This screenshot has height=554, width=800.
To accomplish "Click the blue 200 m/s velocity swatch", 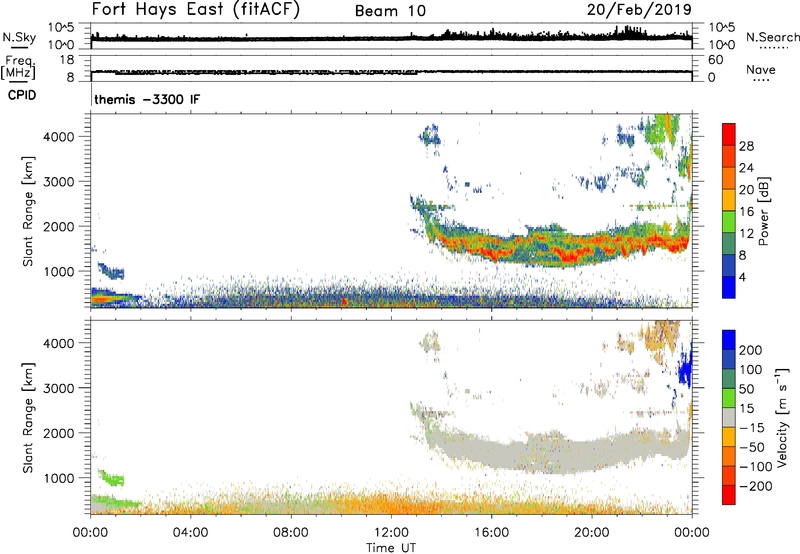I will pos(729,340).
